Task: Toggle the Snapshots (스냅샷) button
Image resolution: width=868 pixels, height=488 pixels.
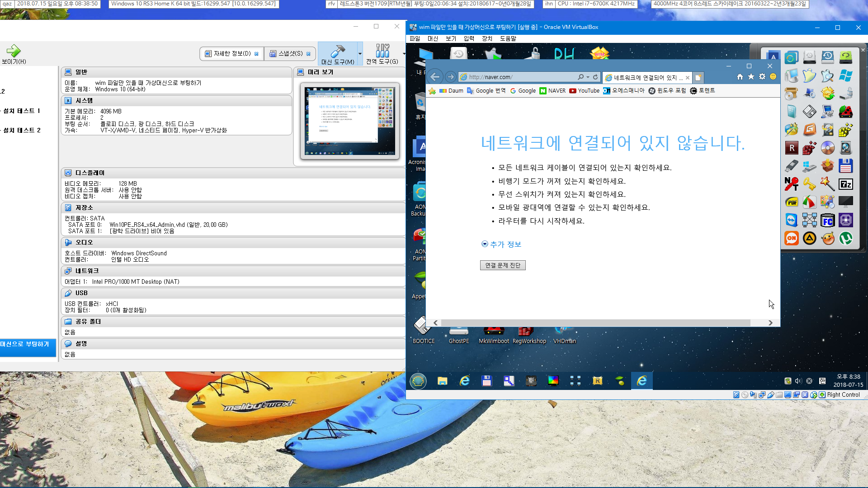Action: click(290, 54)
